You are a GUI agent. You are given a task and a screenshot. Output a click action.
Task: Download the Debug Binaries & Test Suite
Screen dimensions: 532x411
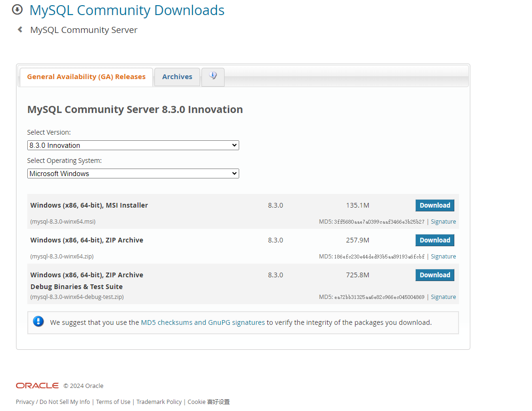(x=435, y=275)
